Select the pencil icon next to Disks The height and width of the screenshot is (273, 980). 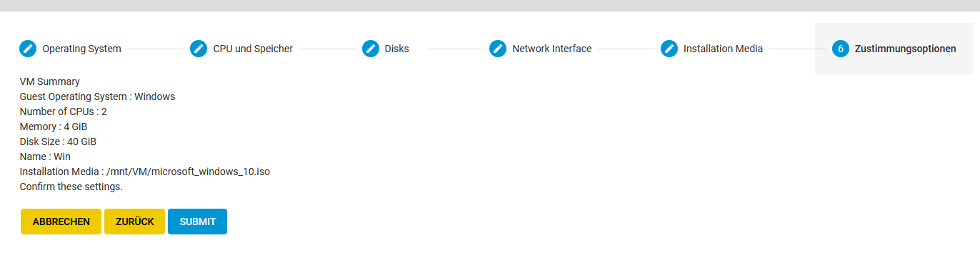click(371, 49)
